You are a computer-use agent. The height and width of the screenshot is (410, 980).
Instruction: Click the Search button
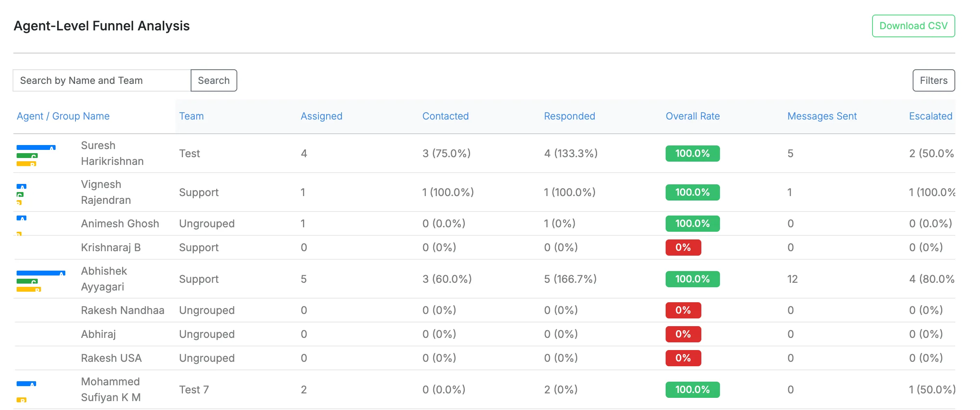pos(214,80)
